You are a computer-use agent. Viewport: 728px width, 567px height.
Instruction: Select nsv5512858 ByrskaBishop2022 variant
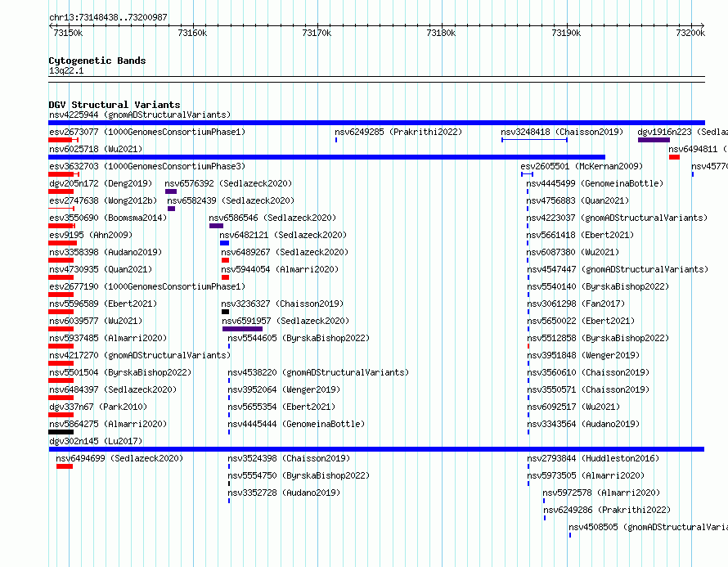pos(598,338)
